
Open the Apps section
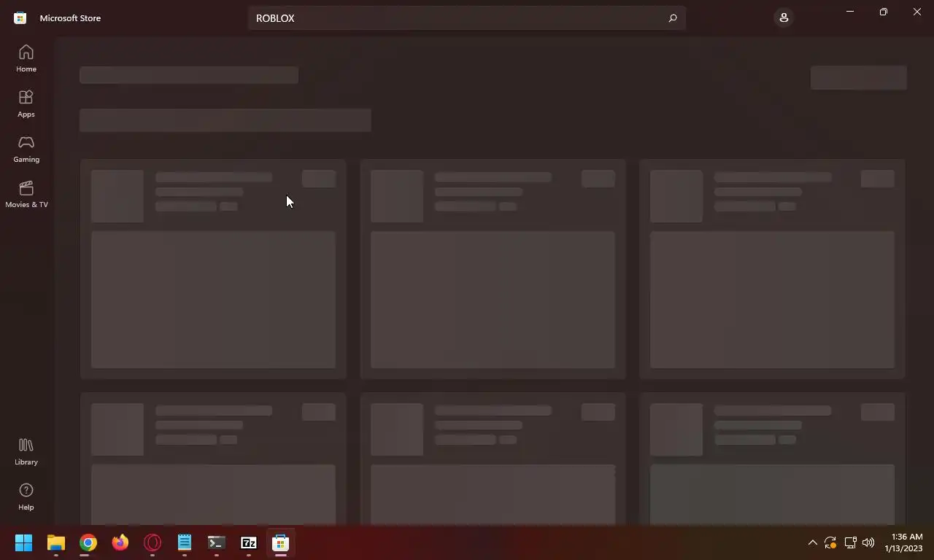point(26,104)
